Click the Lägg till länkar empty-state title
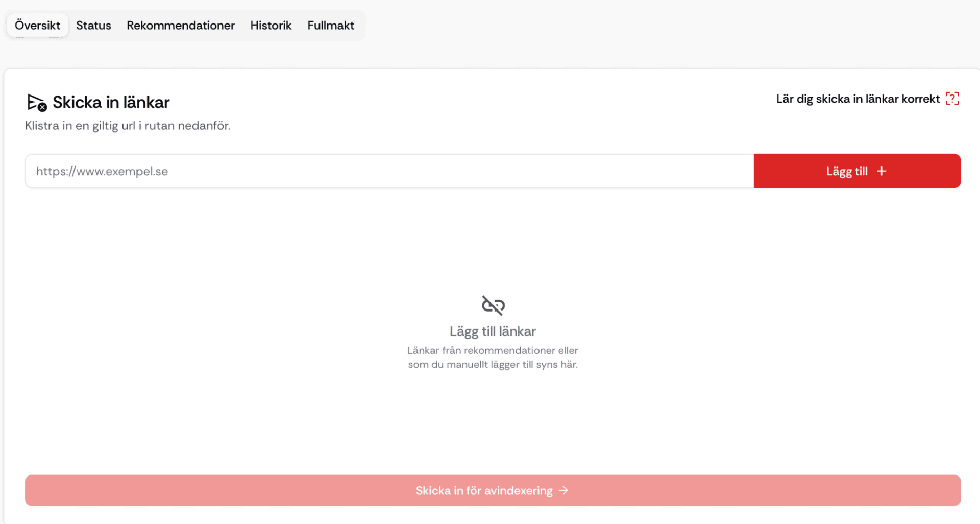 [493, 331]
